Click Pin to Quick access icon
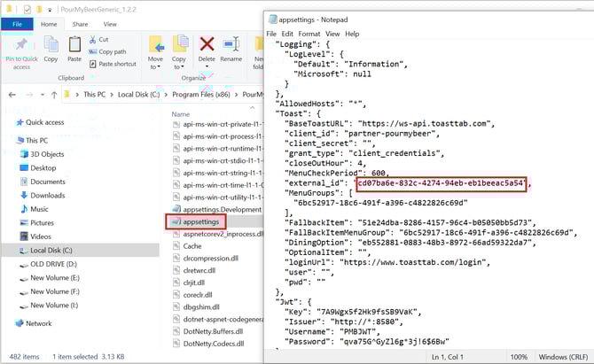594x364 pixels. 21,46
